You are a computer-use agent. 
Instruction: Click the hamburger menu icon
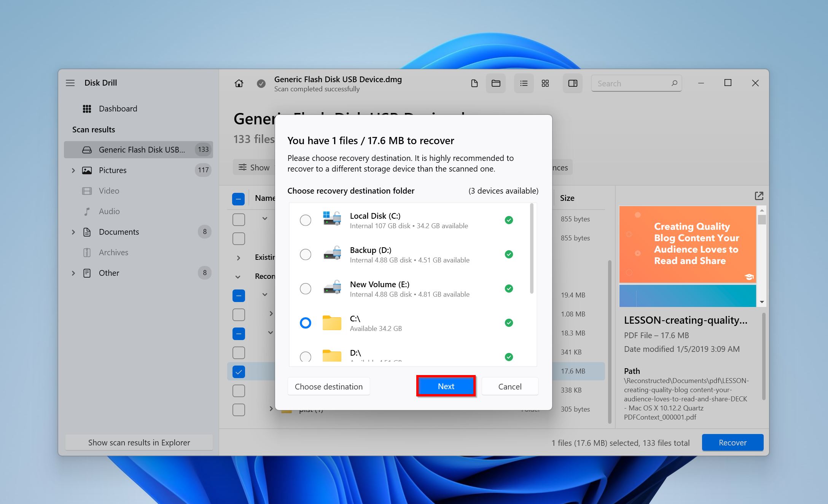pyautogui.click(x=70, y=83)
